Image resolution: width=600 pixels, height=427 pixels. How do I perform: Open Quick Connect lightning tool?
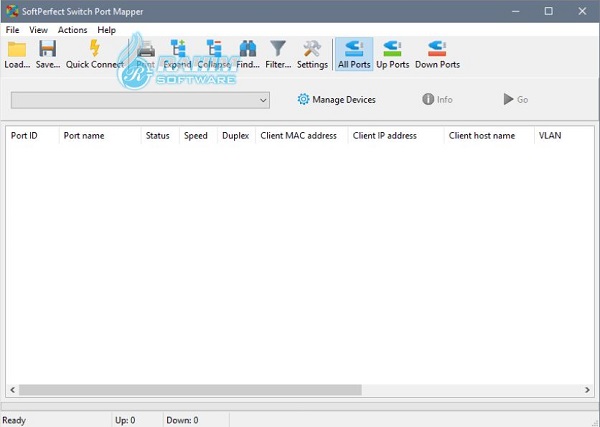click(95, 48)
